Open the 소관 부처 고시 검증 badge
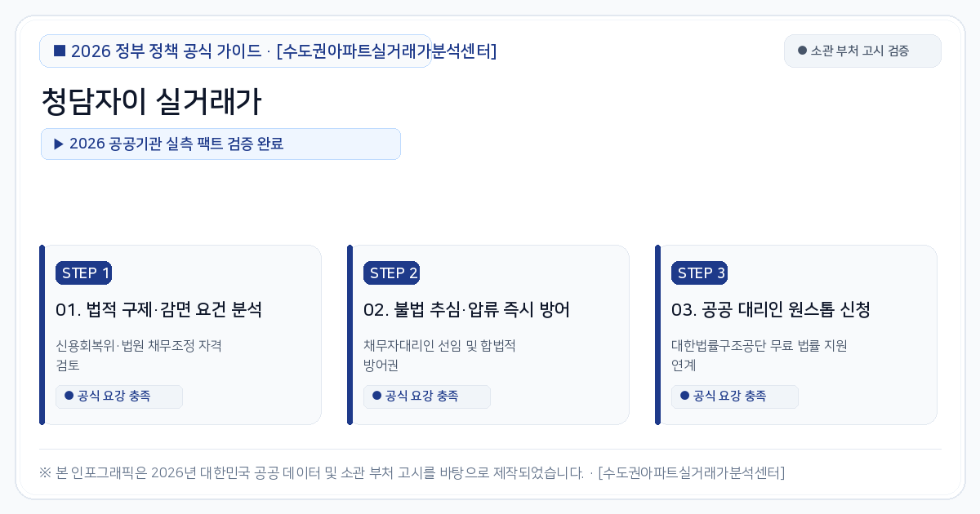This screenshot has width=980, height=514. coord(862,51)
